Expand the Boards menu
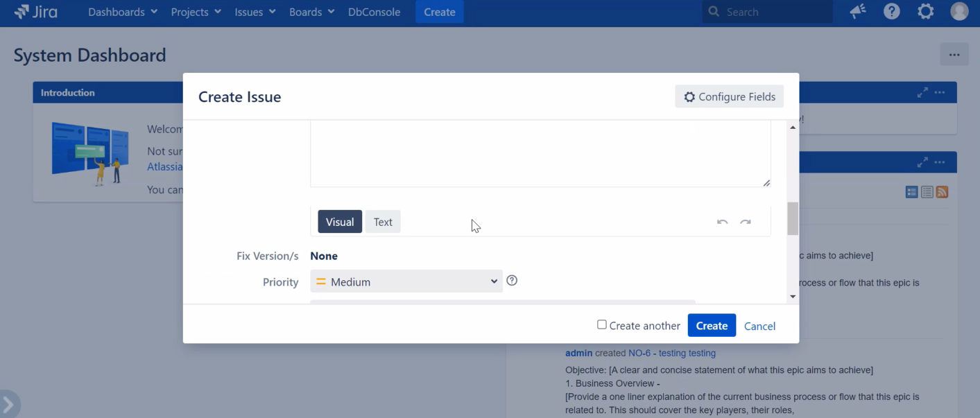 312,12
